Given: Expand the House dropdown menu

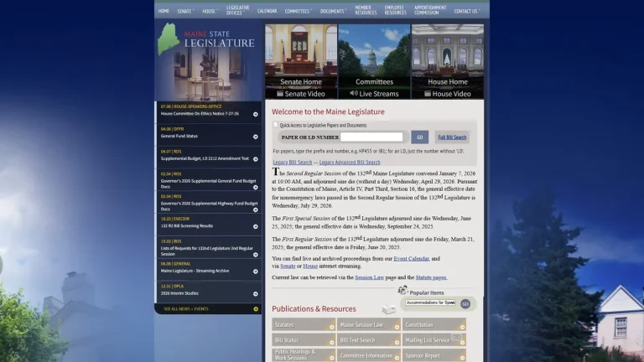Looking at the screenshot, I should (210, 11).
